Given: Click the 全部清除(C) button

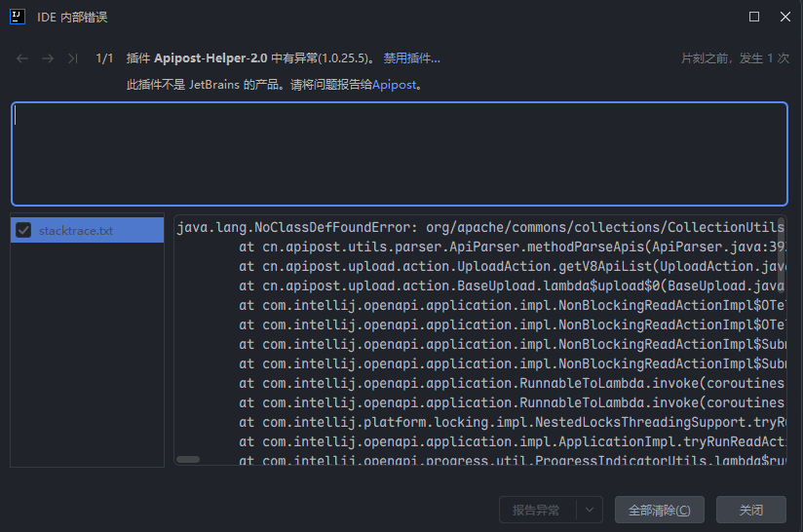Looking at the screenshot, I should 660,510.
